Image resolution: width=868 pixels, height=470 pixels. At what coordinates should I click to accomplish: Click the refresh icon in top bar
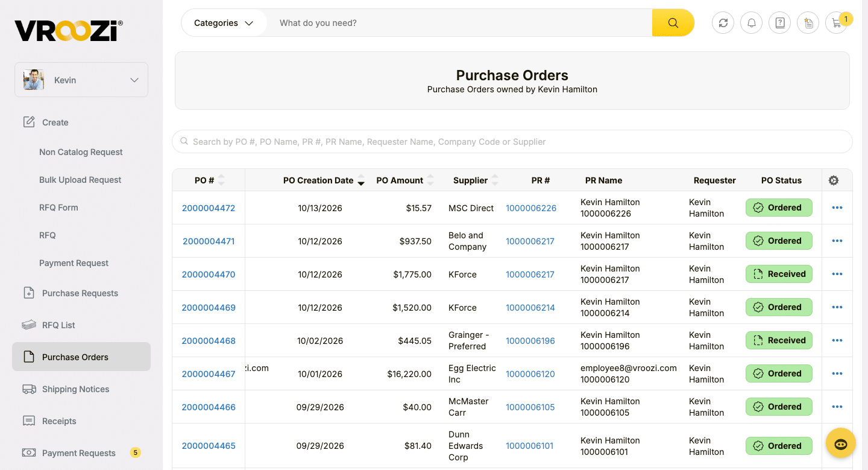pos(723,23)
